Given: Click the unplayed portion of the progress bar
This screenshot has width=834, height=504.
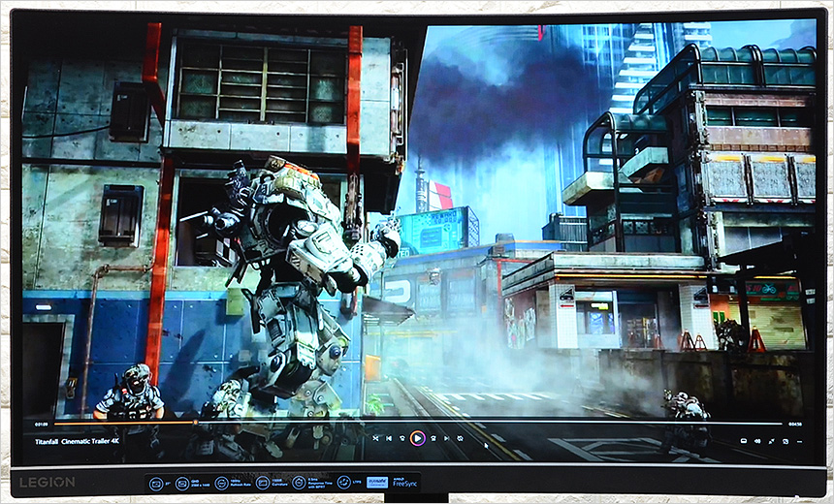Looking at the screenshot, I should point(485,424).
